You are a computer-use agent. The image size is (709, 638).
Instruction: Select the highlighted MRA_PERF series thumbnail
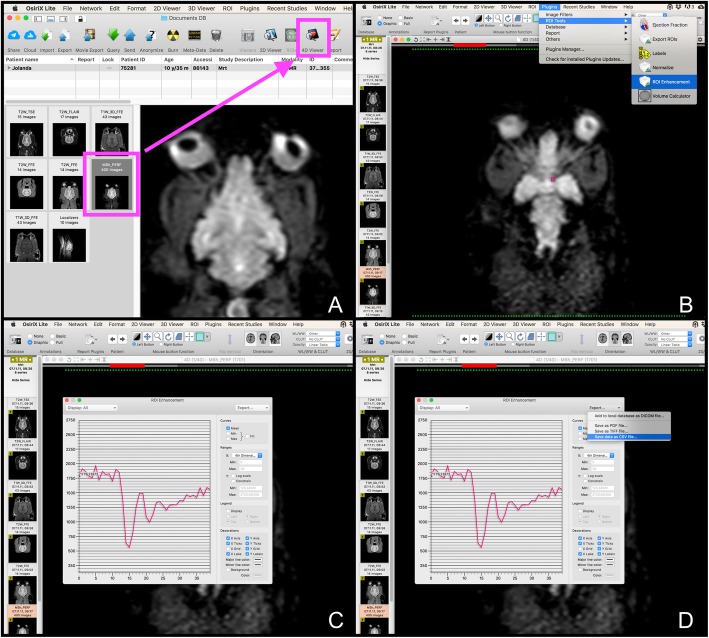(112, 184)
